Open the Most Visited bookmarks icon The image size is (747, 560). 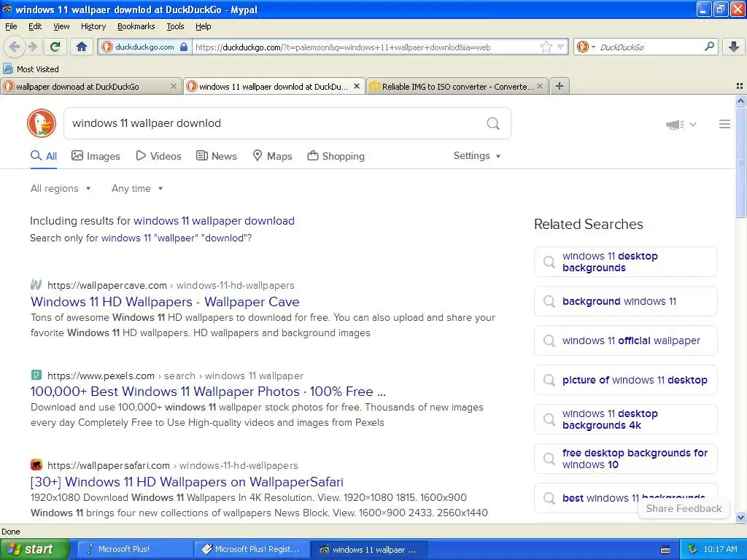pos(7,69)
